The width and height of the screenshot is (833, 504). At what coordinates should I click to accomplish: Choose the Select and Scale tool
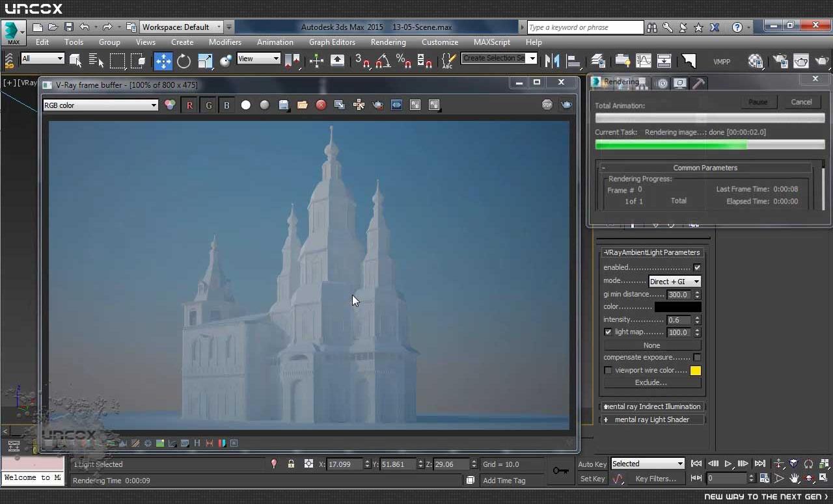coord(205,61)
